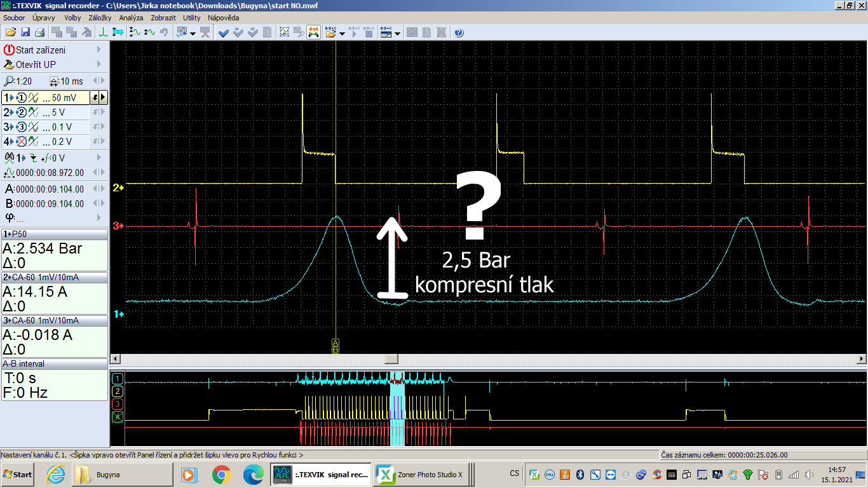This screenshot has width=868, height=488.
Task: Open dropdown arrow next to A:B:C folder icon
Action: (x=342, y=33)
